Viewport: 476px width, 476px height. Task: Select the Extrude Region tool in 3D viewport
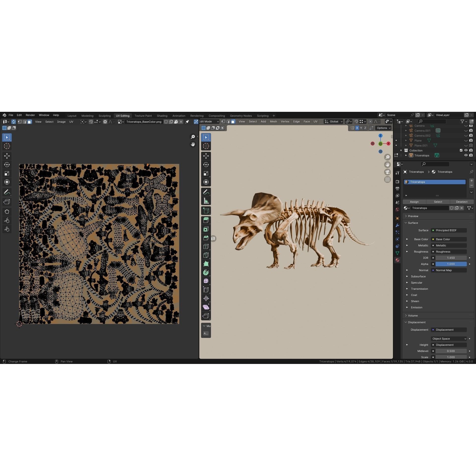pyautogui.click(x=206, y=220)
